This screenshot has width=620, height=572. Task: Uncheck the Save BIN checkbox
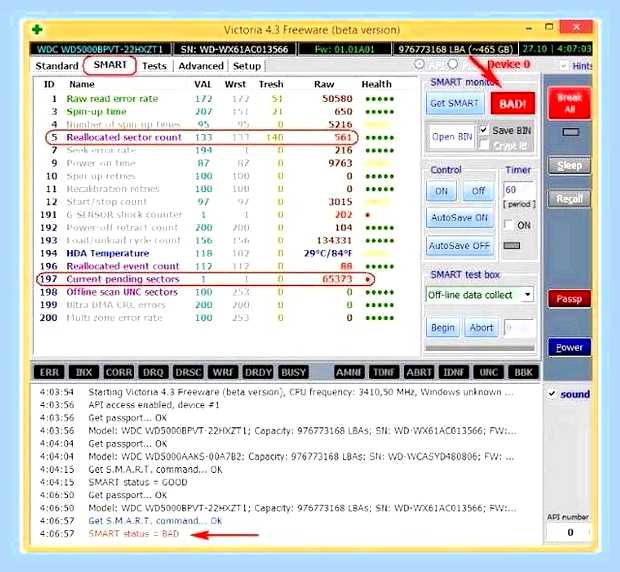483,130
